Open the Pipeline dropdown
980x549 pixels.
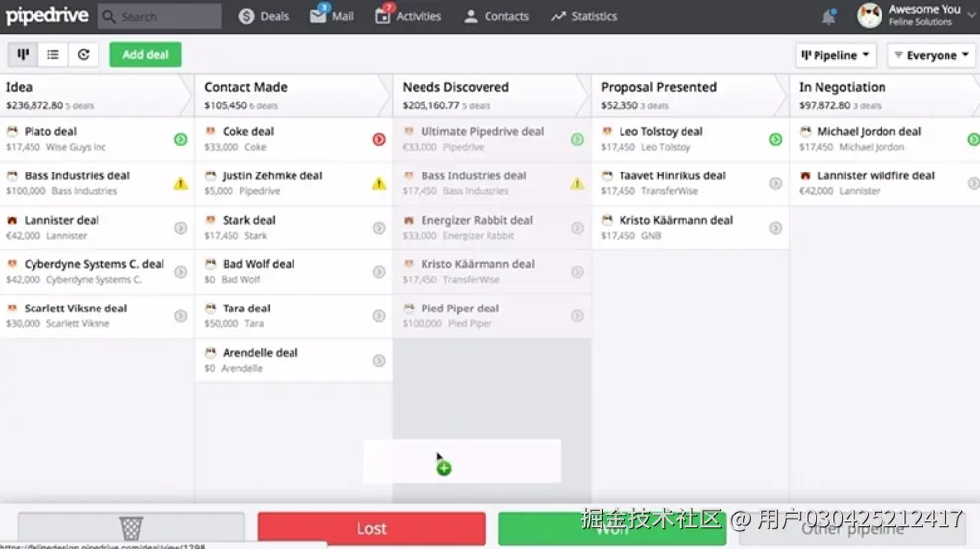point(835,55)
